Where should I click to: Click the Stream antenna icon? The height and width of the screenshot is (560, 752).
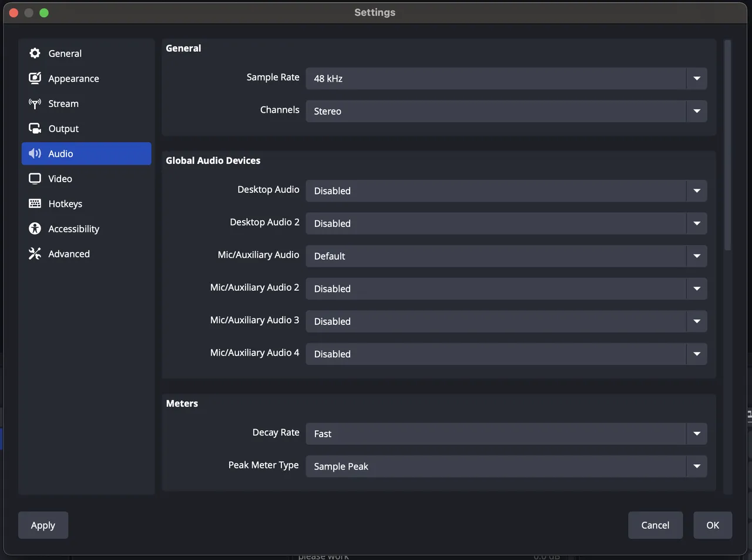35,104
